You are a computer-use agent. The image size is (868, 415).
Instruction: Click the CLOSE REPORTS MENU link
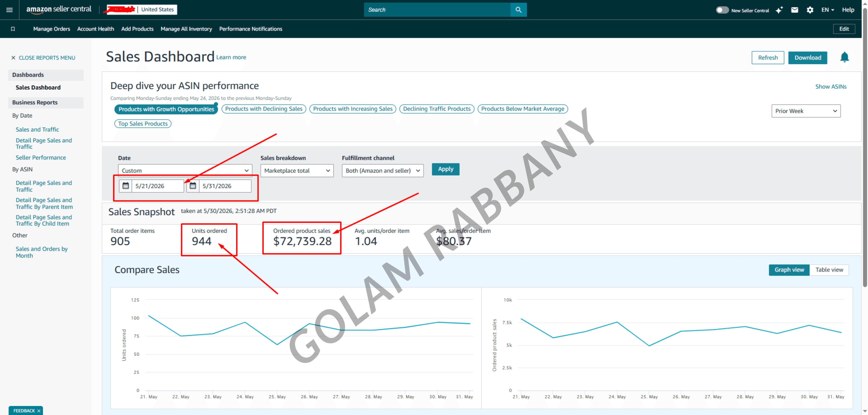(x=47, y=58)
